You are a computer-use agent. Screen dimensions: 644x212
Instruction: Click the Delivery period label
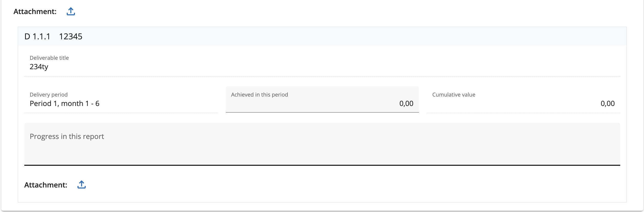(49, 95)
